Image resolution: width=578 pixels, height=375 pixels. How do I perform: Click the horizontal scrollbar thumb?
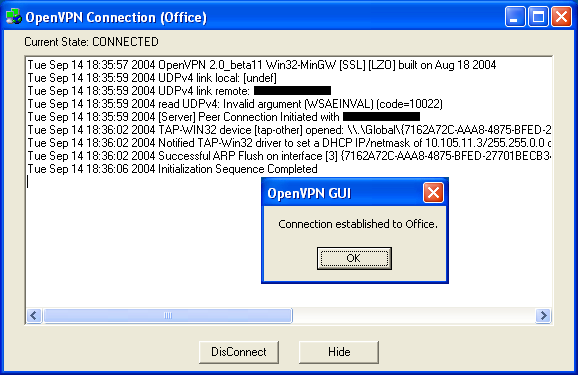[x=168, y=316]
